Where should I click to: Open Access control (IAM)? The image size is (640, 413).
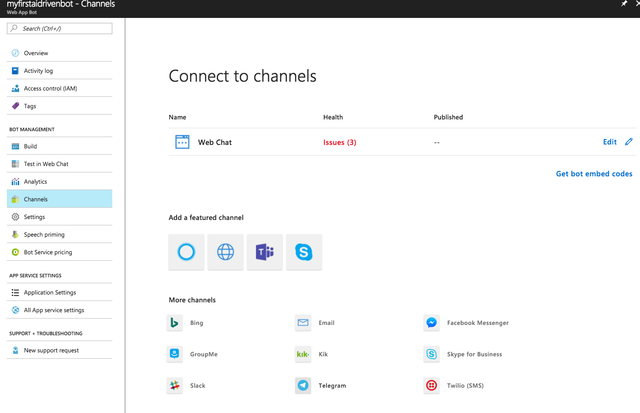60,88
